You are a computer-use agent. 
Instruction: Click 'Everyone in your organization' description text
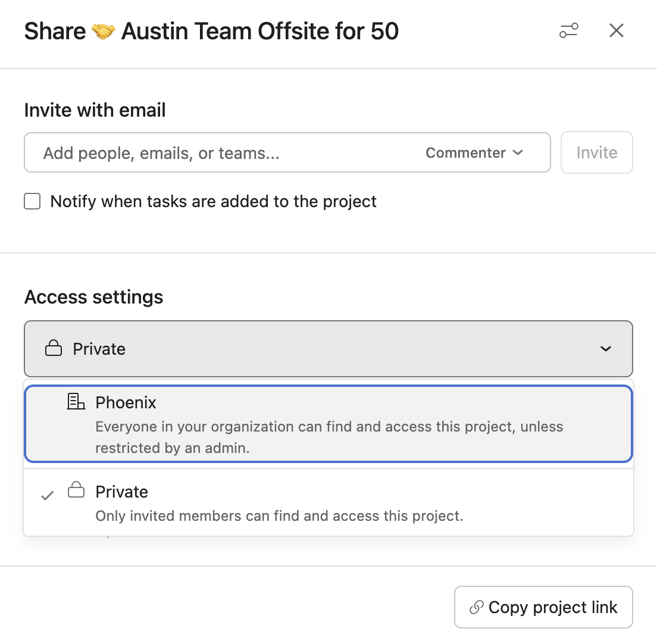[329, 437]
